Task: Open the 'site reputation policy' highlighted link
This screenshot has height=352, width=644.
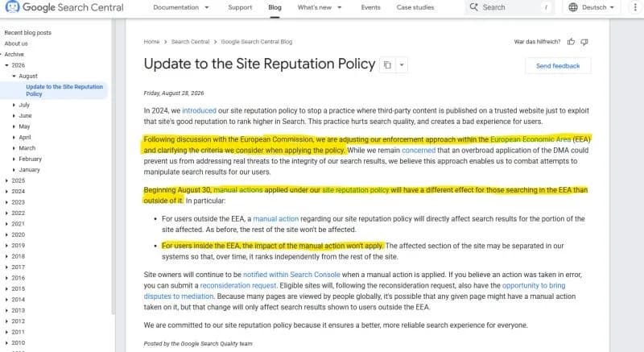Action: click(x=355, y=190)
